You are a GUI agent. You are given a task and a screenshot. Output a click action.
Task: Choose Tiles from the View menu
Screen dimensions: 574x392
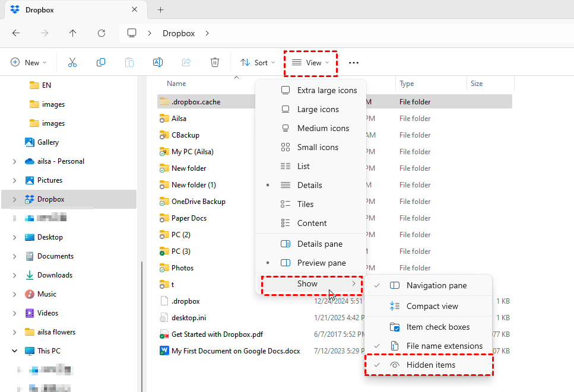coord(305,204)
